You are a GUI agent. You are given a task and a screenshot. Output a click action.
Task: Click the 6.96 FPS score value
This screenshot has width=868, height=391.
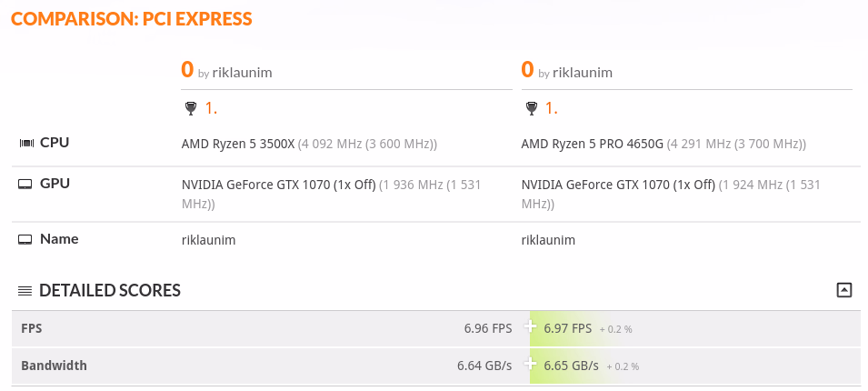(487, 328)
